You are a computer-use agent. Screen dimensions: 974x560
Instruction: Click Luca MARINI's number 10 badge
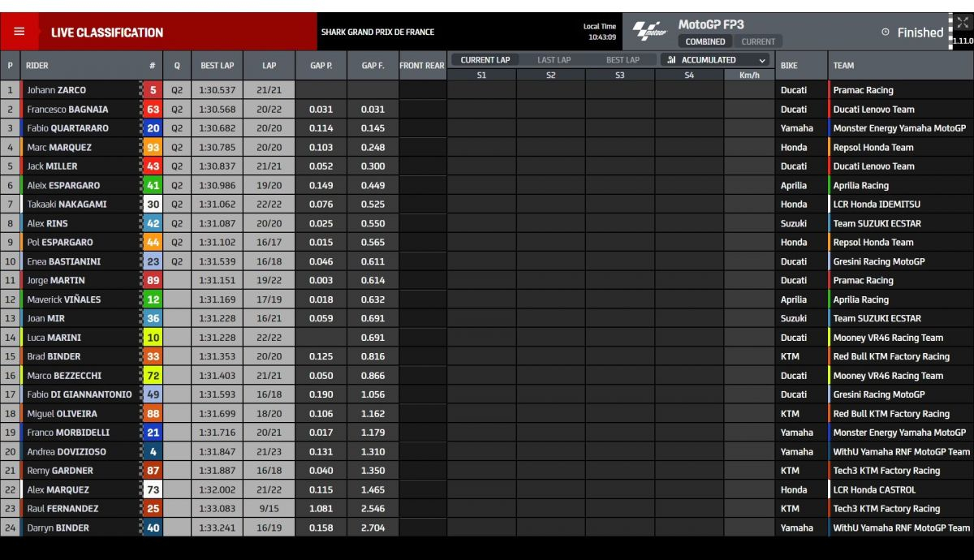tap(153, 338)
